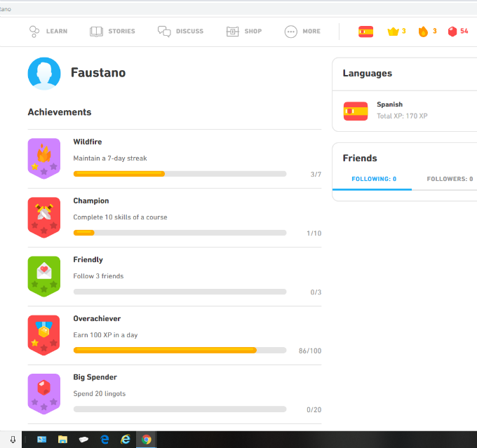The image size is (477, 448).
Task: Click the microphone icon on taskbar
Action: click(13, 440)
